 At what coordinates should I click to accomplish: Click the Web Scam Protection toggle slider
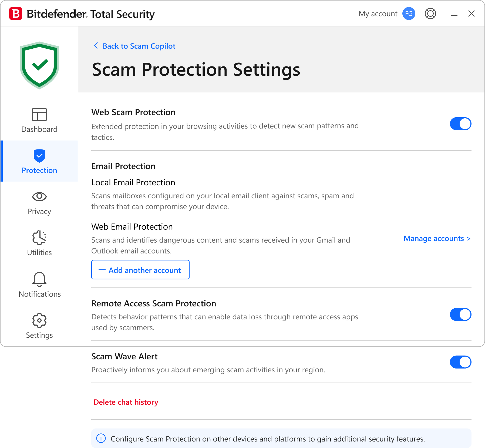(x=460, y=123)
